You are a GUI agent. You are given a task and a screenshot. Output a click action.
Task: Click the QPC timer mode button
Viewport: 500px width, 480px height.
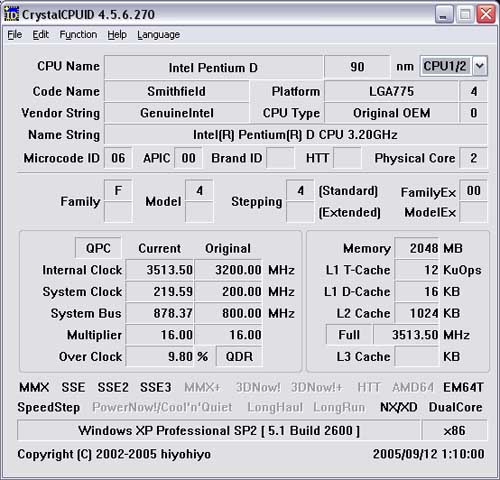(98, 248)
